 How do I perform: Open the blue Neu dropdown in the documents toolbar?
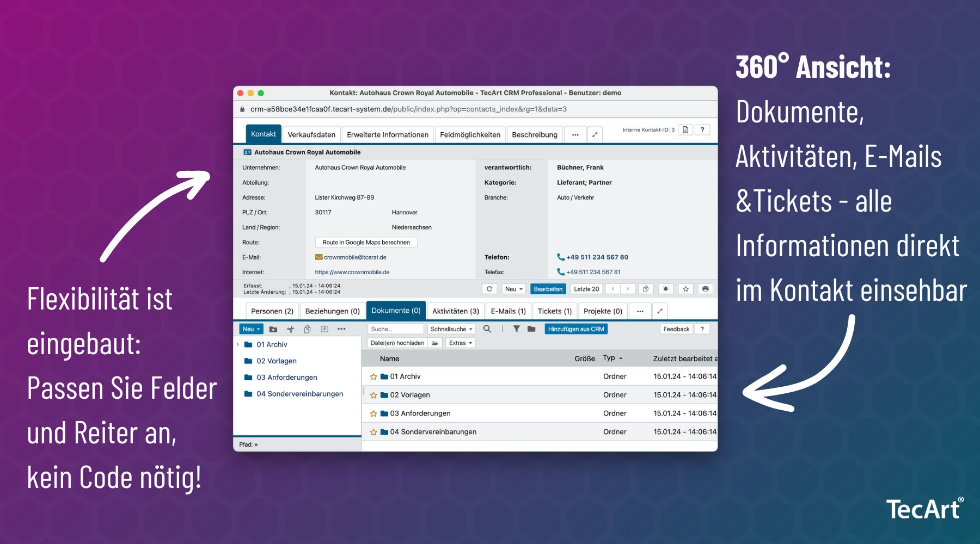click(x=251, y=329)
